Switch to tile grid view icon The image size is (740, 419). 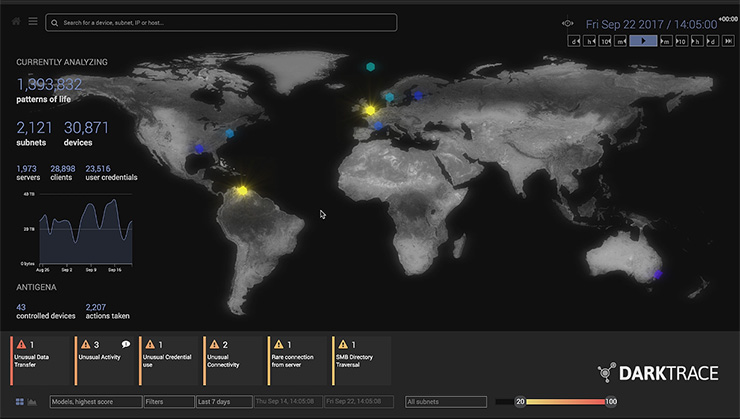(19, 401)
